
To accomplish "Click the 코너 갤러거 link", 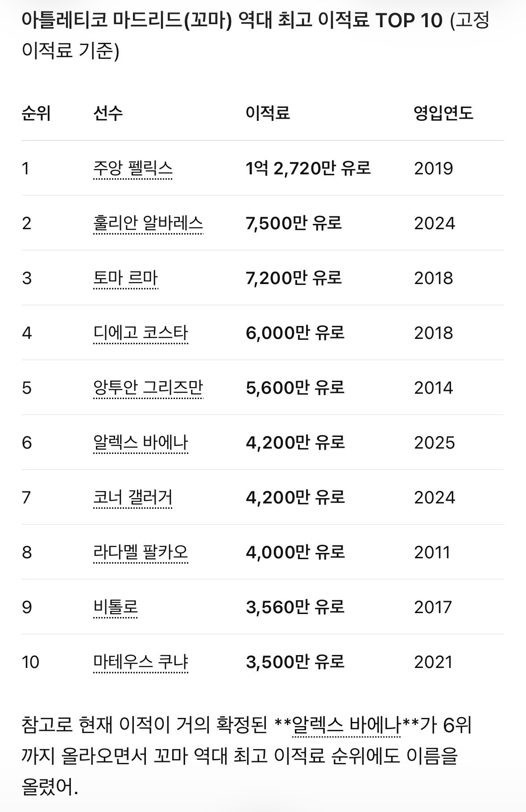I will click(133, 498).
